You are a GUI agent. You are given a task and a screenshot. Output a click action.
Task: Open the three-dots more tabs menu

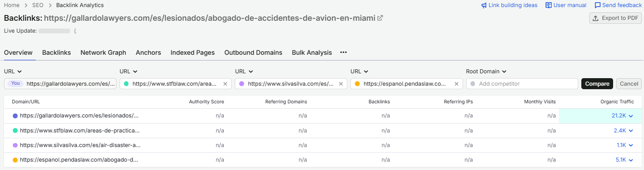point(343,52)
